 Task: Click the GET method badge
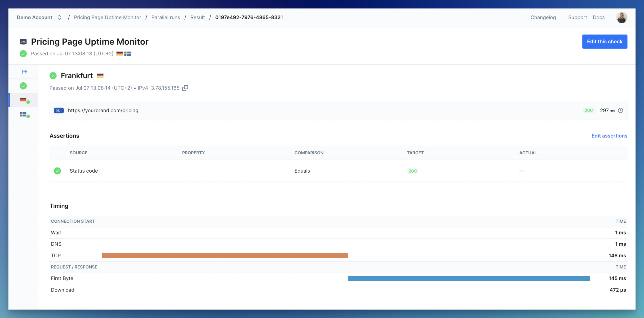[x=59, y=110]
